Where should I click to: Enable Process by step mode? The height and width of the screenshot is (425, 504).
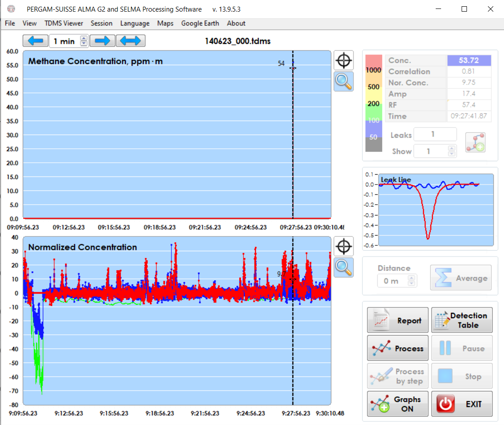point(397,375)
